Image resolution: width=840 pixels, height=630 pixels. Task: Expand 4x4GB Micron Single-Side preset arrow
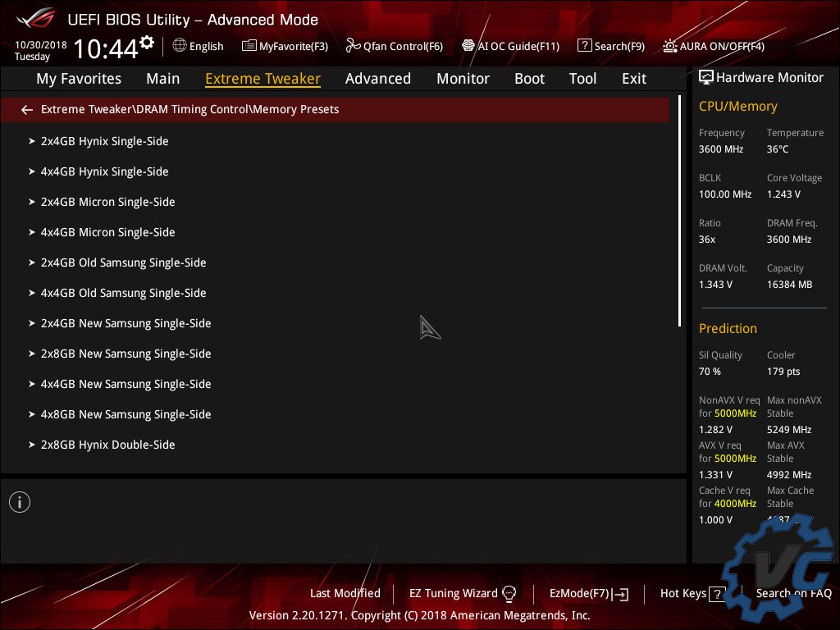(32, 232)
